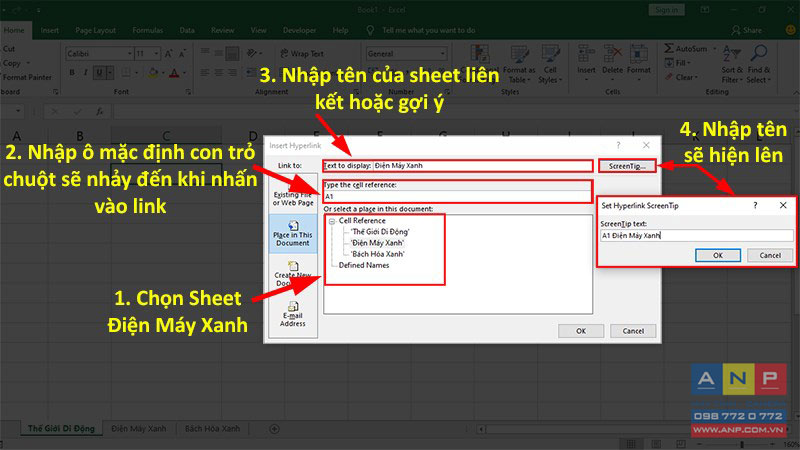Click the insert function fx icon

pos(100,111)
